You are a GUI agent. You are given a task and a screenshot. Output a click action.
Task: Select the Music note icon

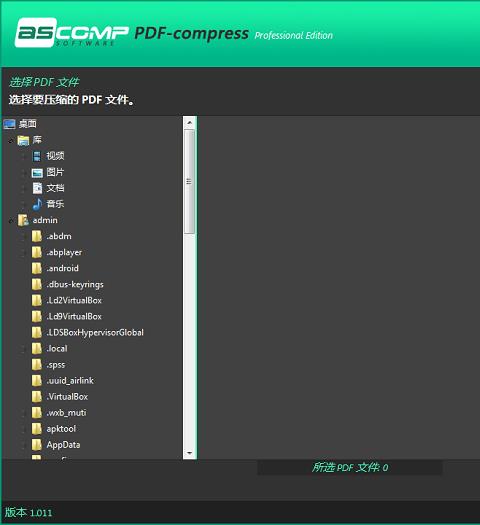click(37, 204)
